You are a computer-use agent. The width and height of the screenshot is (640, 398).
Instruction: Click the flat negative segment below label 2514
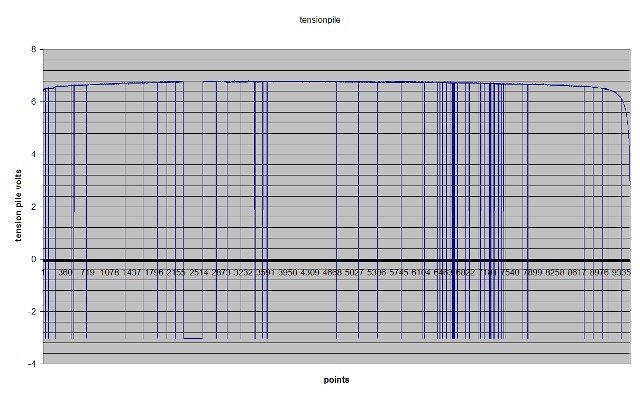click(193, 338)
